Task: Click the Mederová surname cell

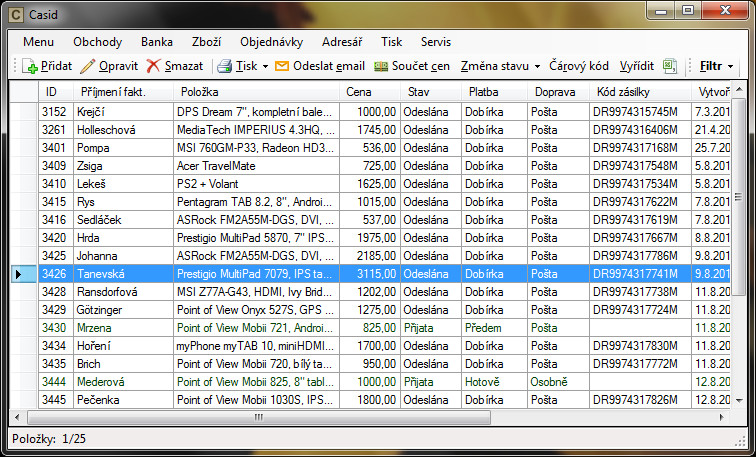Action: point(123,382)
